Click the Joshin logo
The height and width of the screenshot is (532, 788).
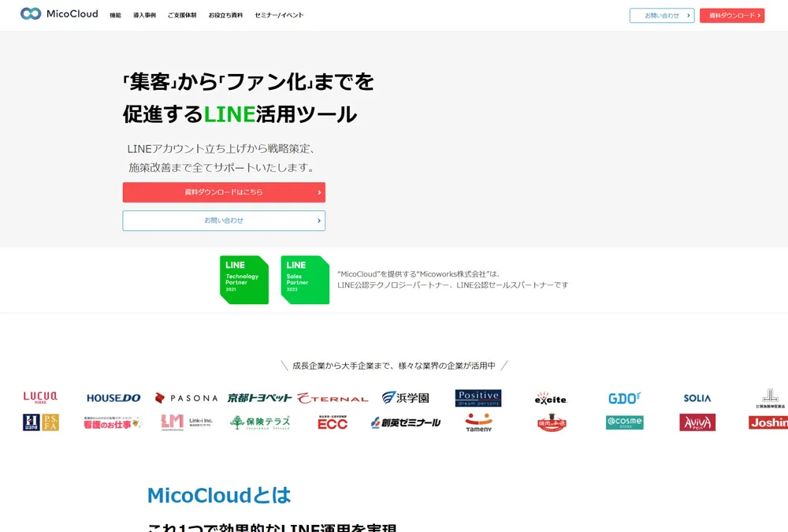[x=768, y=422]
